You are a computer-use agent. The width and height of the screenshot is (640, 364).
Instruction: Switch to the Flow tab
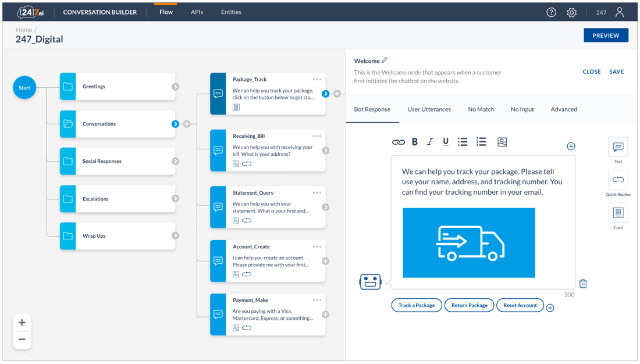(166, 12)
